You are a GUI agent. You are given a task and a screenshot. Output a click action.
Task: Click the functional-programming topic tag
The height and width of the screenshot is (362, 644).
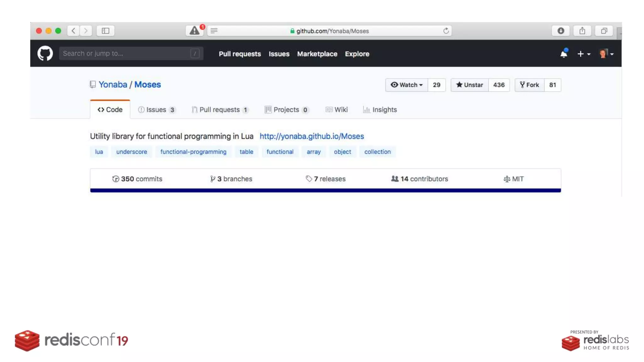tap(193, 152)
